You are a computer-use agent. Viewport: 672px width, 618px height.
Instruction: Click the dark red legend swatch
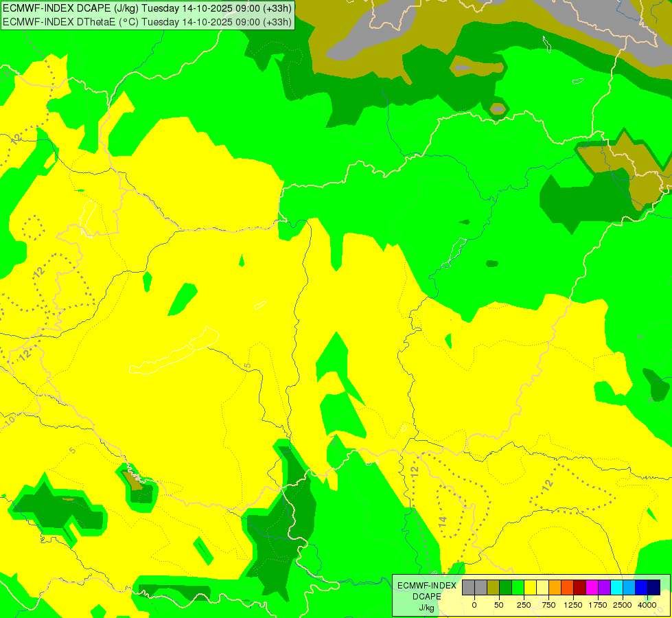pos(580,588)
